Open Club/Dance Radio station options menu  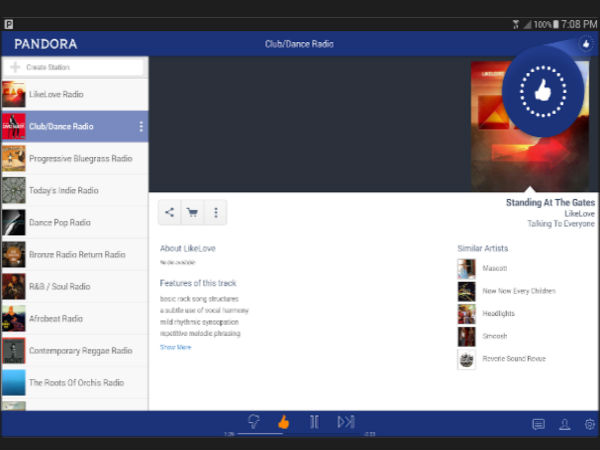141,127
